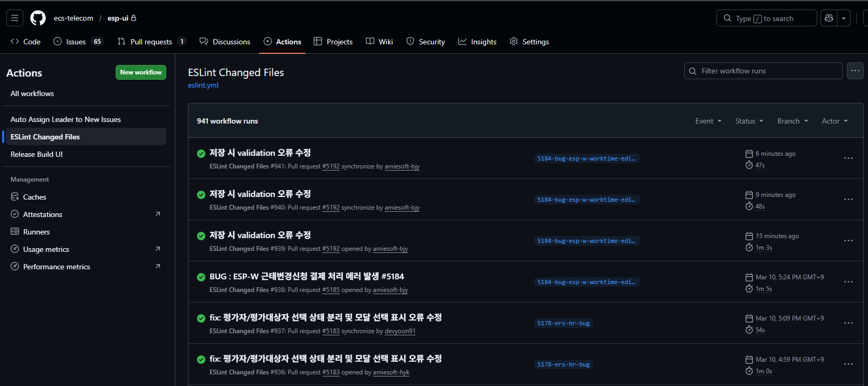Open run titled BUG : ESP-W 근태변경신청 #5184
Image resolution: width=868 pixels, height=386 pixels.
point(307,276)
